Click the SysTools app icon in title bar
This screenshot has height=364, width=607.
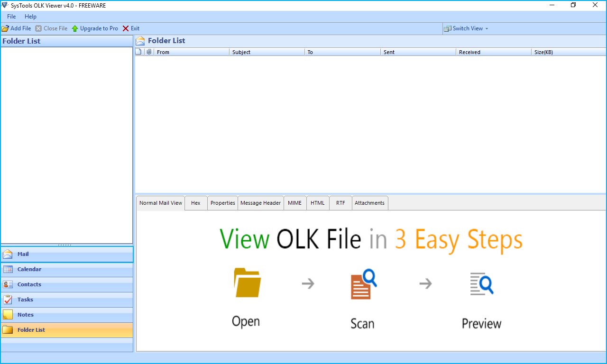(x=5, y=5)
